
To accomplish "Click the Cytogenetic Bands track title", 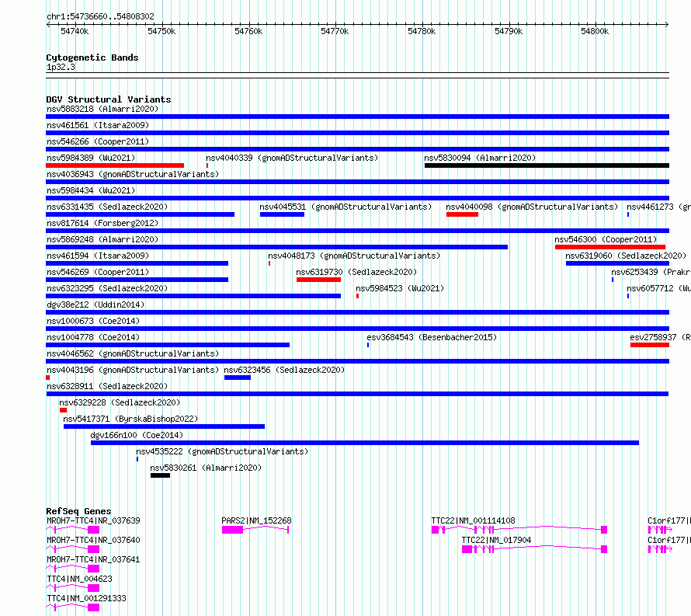I will coord(92,57).
